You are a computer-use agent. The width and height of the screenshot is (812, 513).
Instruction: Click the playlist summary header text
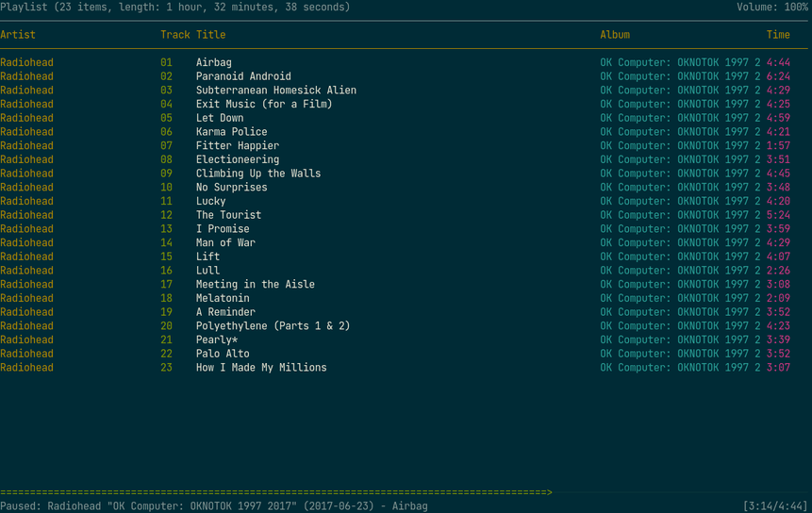(x=175, y=8)
